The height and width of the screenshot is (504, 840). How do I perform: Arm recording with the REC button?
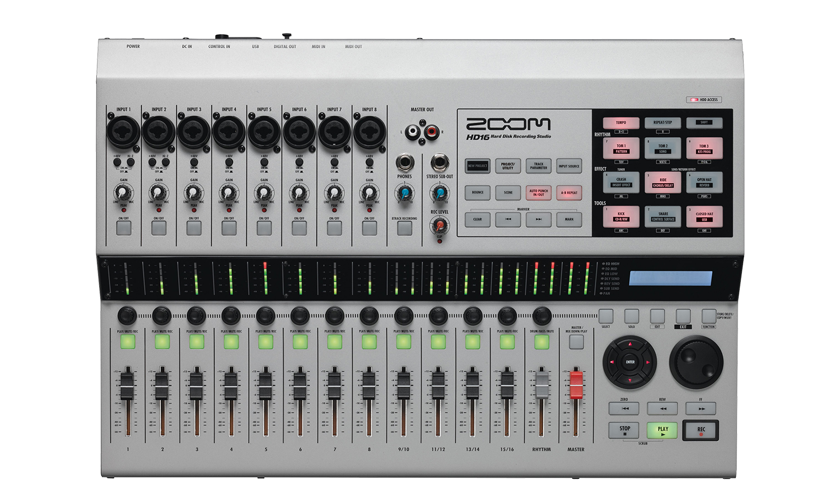click(701, 430)
